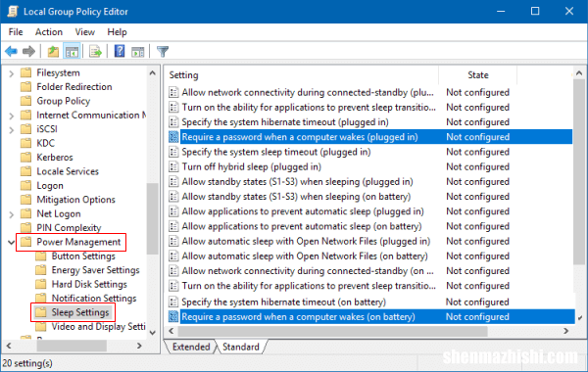
Task: Open the Action menu
Action: point(49,32)
